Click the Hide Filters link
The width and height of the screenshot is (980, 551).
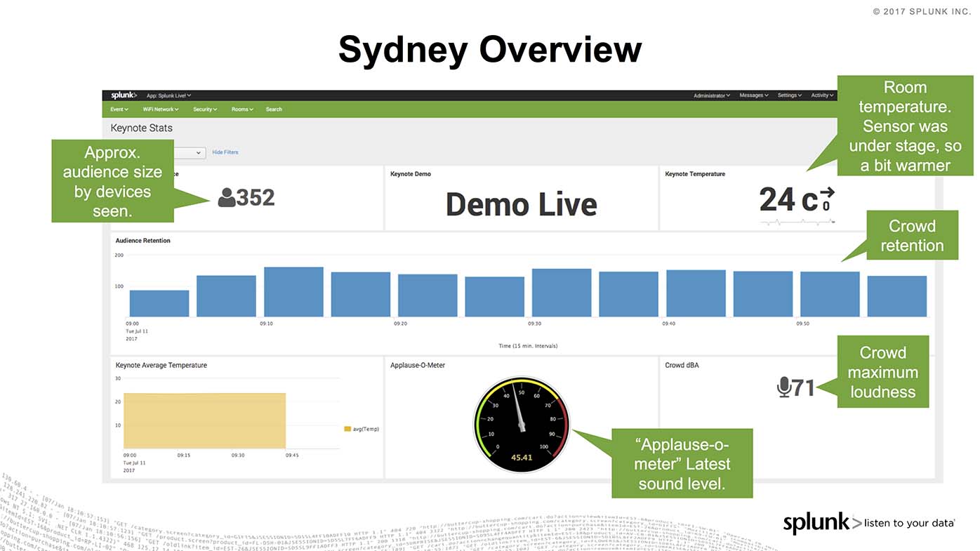[x=225, y=152]
